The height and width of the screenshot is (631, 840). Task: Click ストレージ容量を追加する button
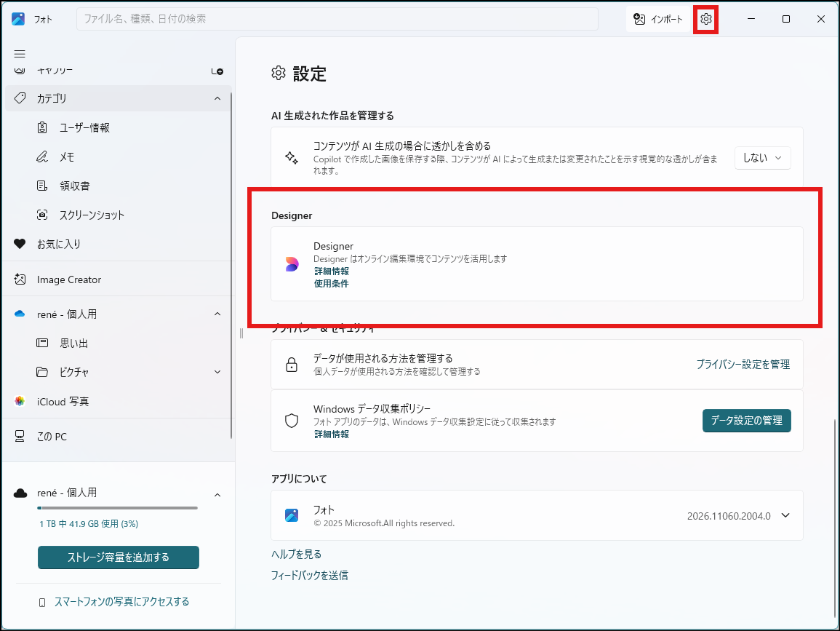point(119,557)
